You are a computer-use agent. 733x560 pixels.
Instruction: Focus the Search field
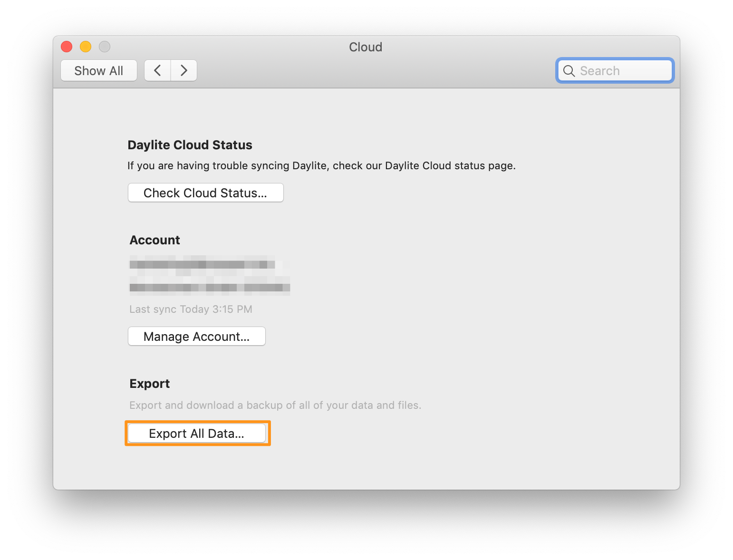pyautogui.click(x=615, y=71)
